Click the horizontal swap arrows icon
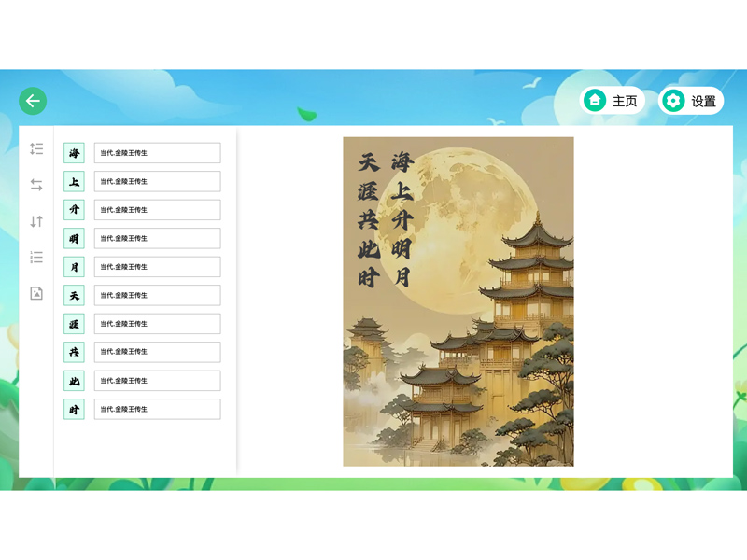Image resolution: width=747 pixels, height=560 pixels. 36,185
